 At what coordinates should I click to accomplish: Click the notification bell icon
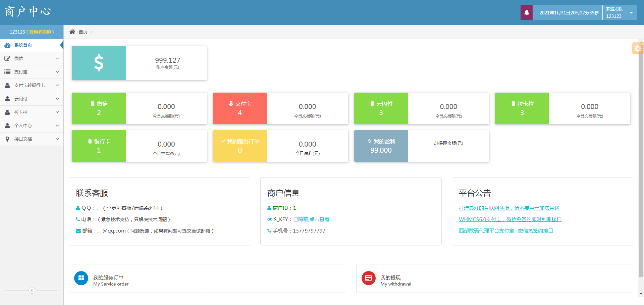click(526, 13)
